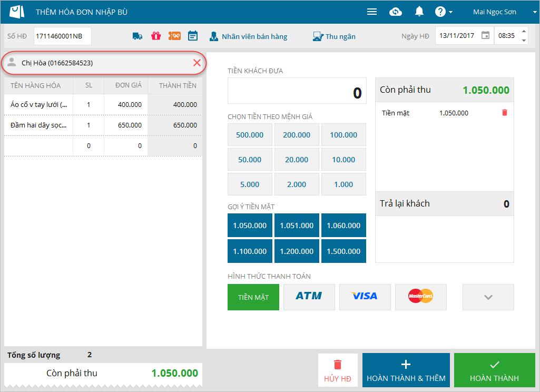This screenshot has height=392, width=540.
Task: Choose the 200.000 denomination
Action: click(x=297, y=135)
